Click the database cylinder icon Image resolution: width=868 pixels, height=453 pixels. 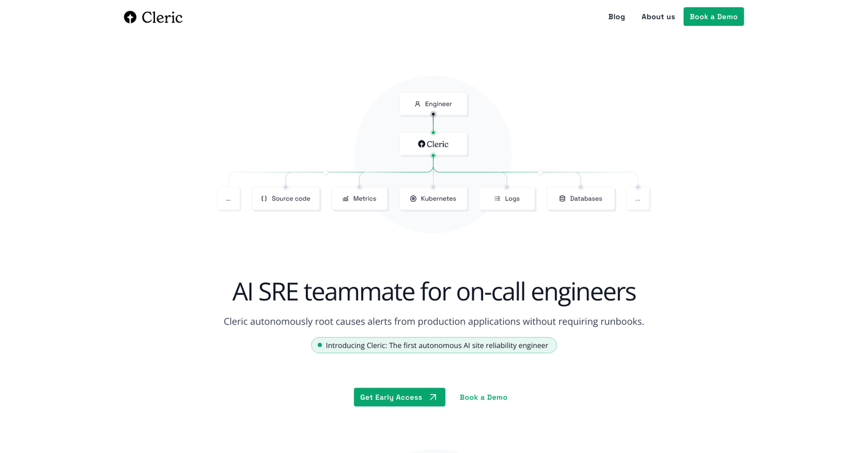tap(562, 199)
